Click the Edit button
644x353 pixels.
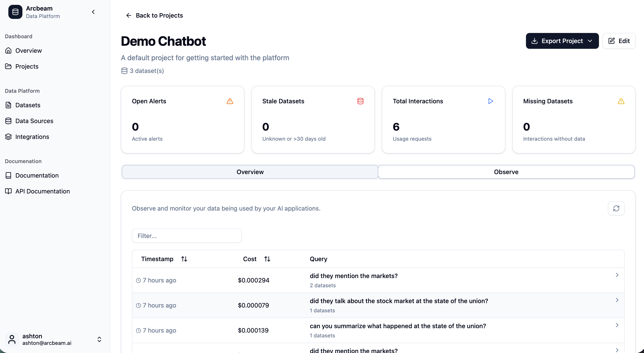pyautogui.click(x=619, y=41)
